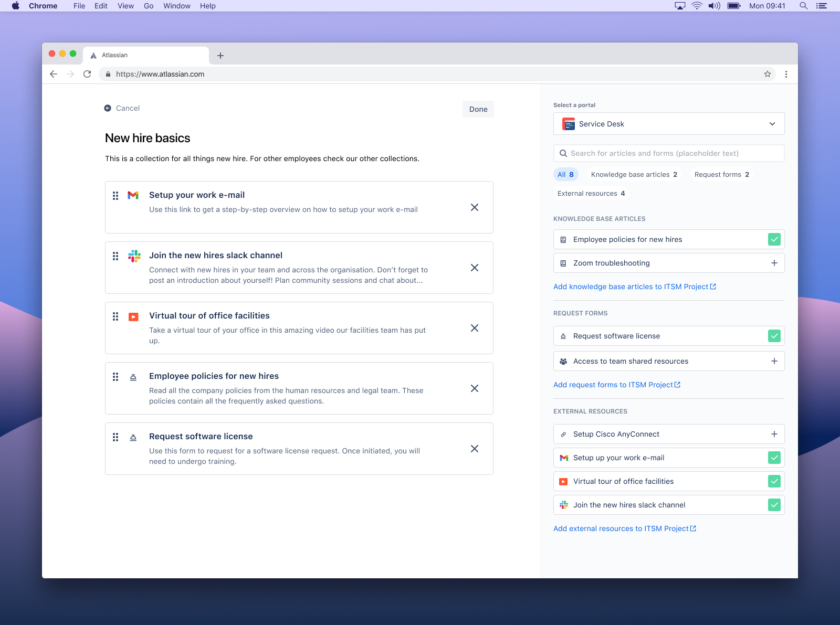Remove the Setup your work e-mail card

click(x=475, y=207)
